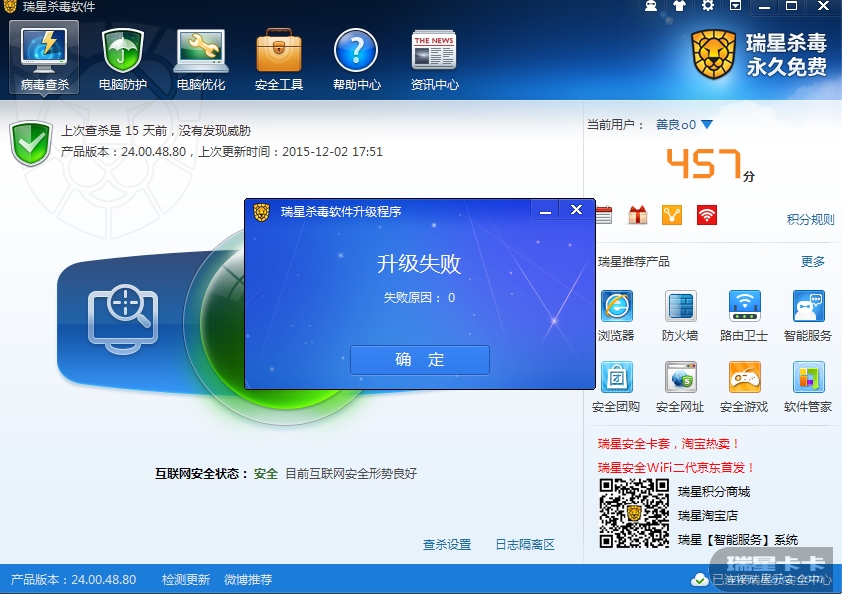Open the skin shirt title bar icon
This screenshot has width=842, height=598.
[679, 6]
